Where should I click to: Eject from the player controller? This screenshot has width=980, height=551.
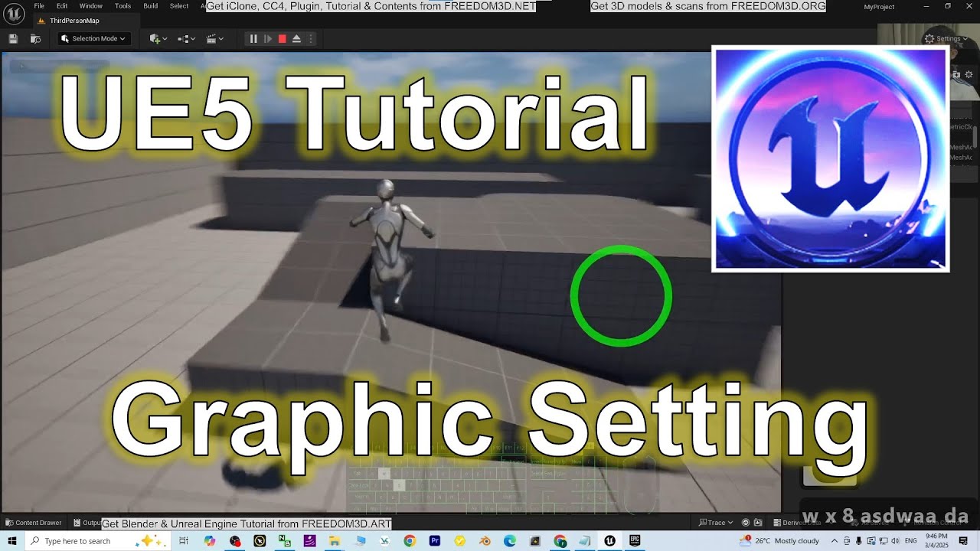click(x=296, y=38)
